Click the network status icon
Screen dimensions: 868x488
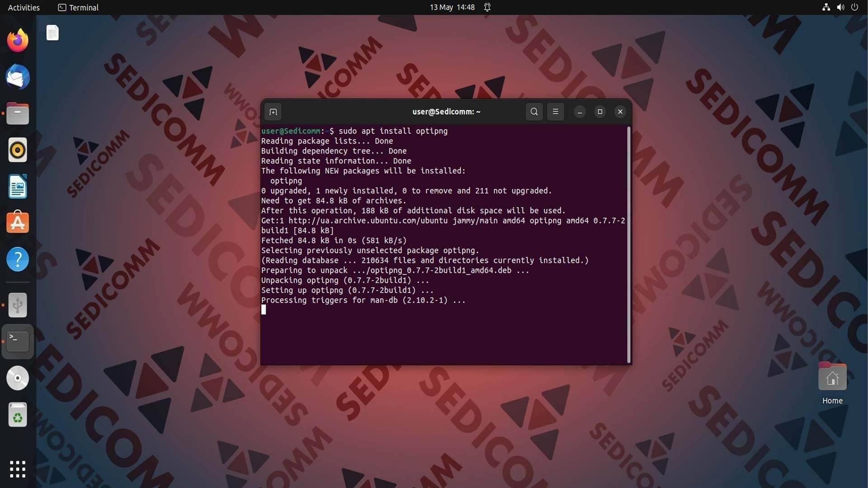point(826,7)
